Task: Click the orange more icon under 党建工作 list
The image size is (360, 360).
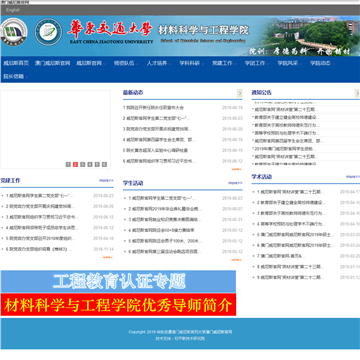Action: pos(108,257)
